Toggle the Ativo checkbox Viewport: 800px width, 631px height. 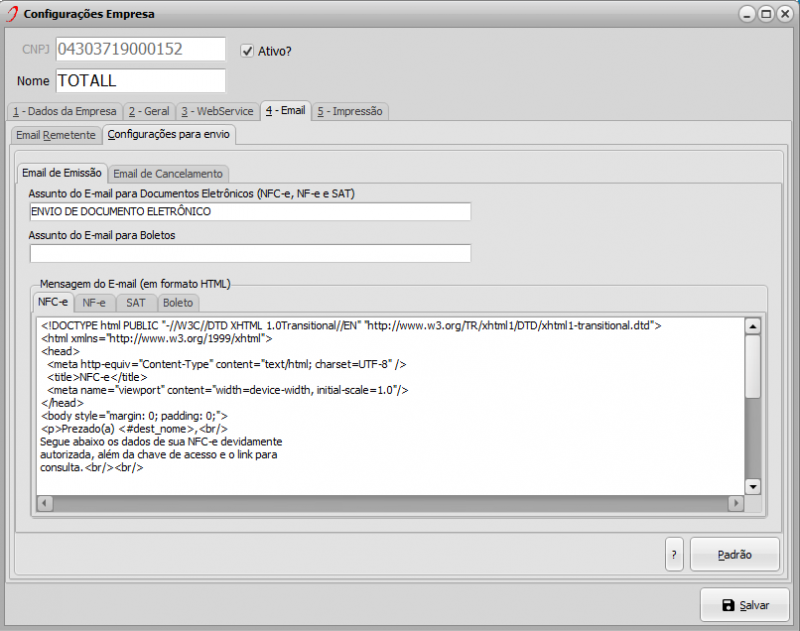247,50
